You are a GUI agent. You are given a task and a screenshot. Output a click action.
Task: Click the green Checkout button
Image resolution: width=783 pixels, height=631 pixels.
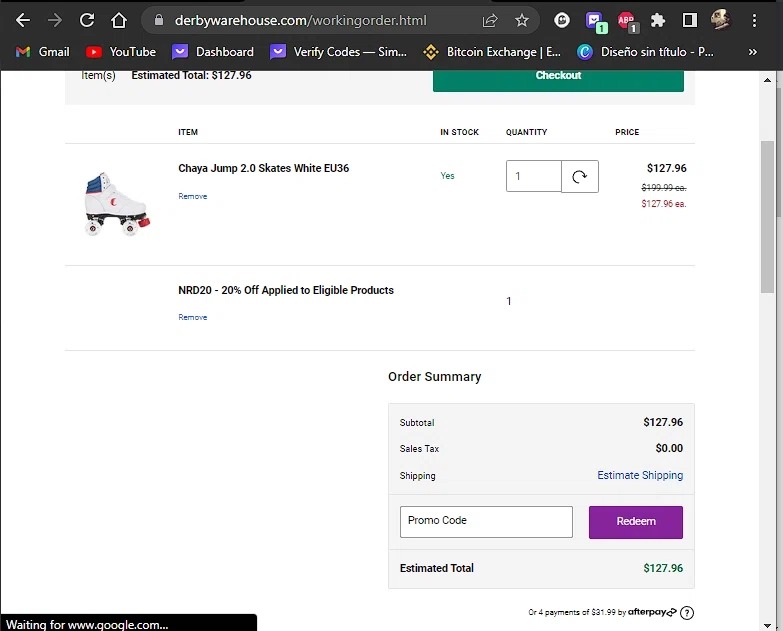pos(558,79)
